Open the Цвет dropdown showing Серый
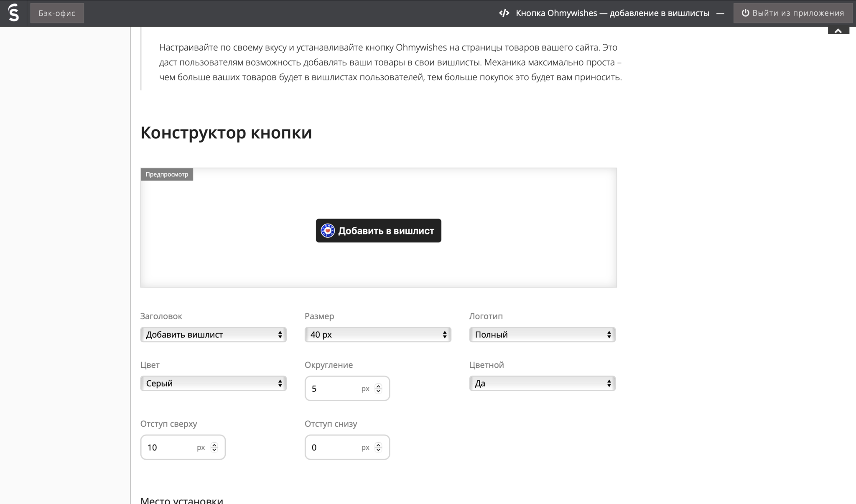Screen dimensions: 856x504 [214, 383]
